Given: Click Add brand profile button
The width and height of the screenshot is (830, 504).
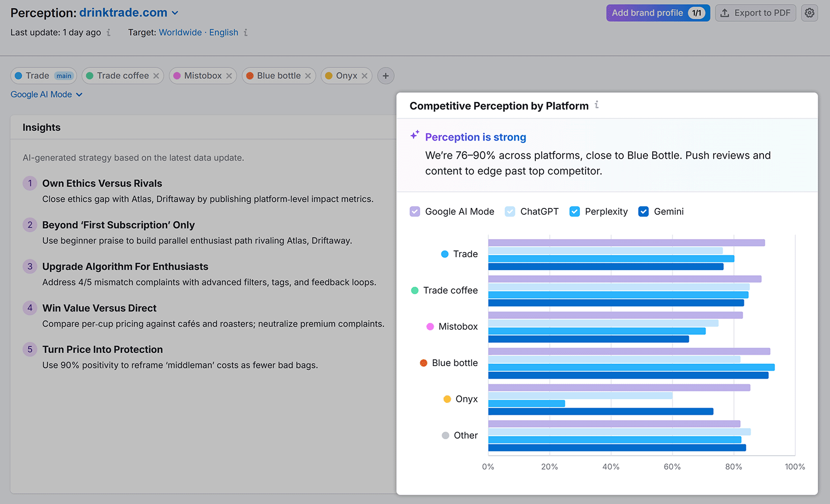Looking at the screenshot, I should 658,13.
